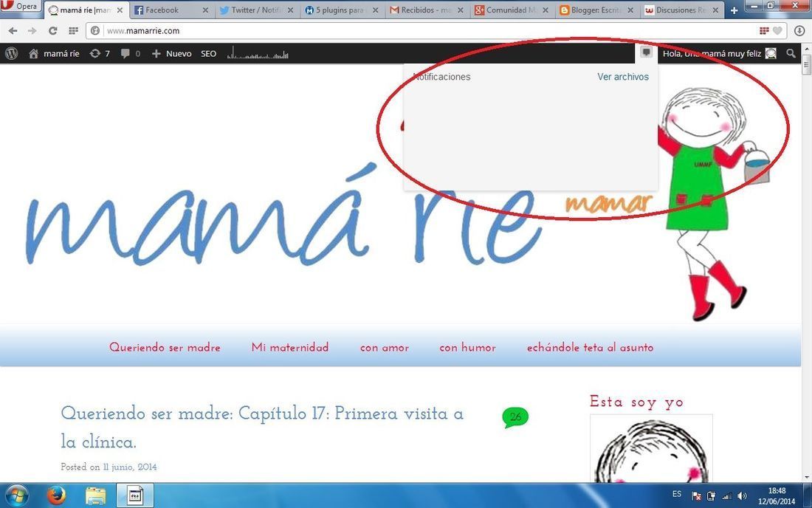The image size is (812, 508).
Task: Click the address bar URL field
Action: [430, 31]
